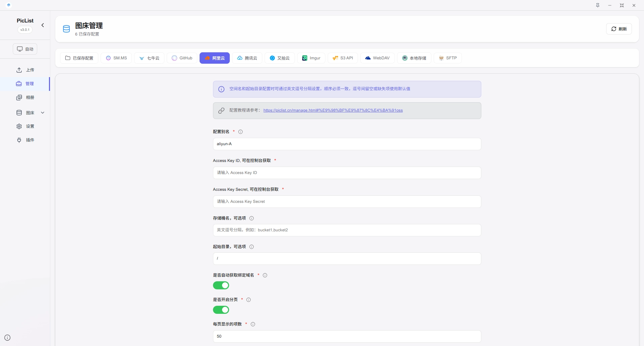Screen dimensions: 644x346
Task: Click the 刷新 refresh button
Action: point(619,29)
